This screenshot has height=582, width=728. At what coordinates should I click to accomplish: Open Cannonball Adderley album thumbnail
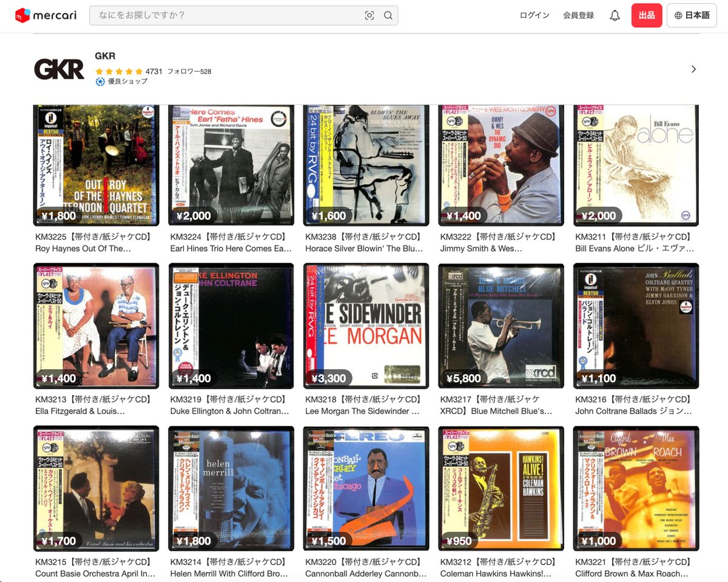click(x=366, y=489)
